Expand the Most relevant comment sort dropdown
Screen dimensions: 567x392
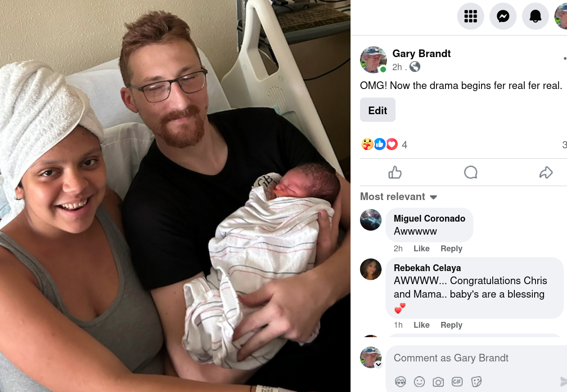[399, 197]
